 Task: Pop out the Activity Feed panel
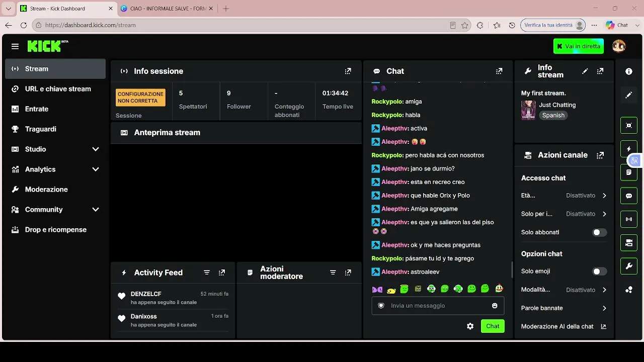point(222,273)
